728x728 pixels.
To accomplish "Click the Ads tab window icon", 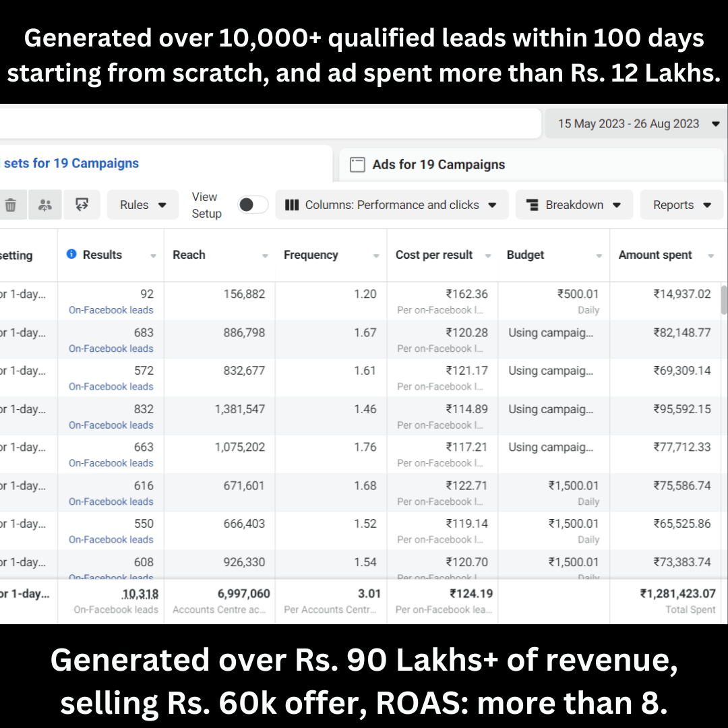I will pyautogui.click(x=359, y=164).
